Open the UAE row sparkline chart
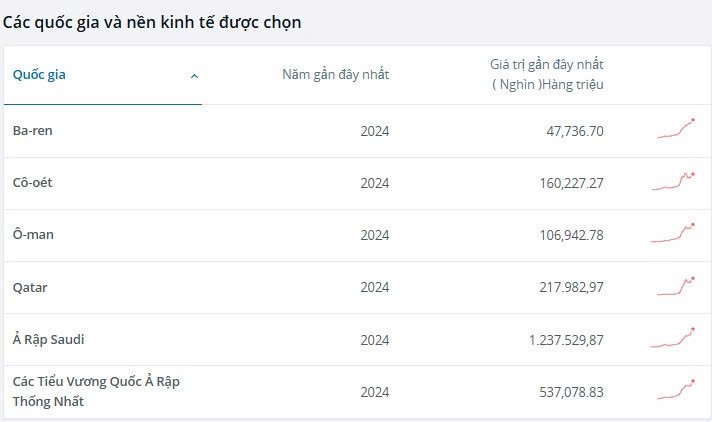Viewport: 712px width, 422px height. (676, 390)
